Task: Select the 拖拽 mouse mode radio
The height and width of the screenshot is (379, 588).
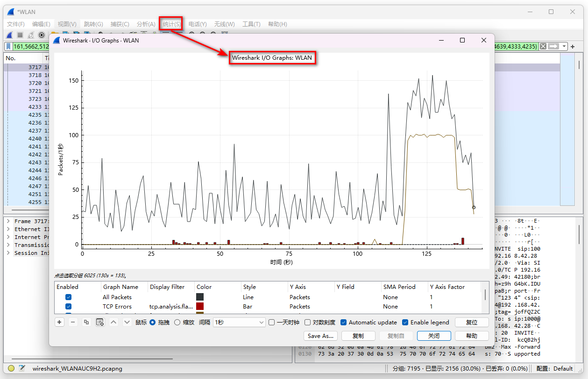Action: [152, 322]
